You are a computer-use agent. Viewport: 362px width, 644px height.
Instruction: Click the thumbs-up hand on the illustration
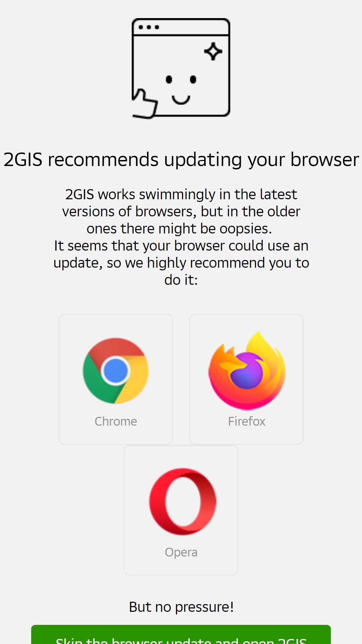pyautogui.click(x=145, y=104)
